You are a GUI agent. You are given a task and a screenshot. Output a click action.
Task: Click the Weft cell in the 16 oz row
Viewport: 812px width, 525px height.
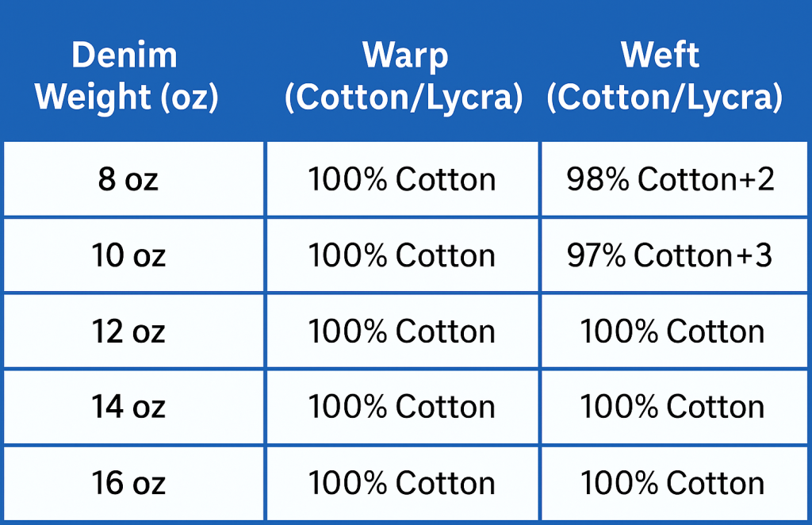[672, 483]
